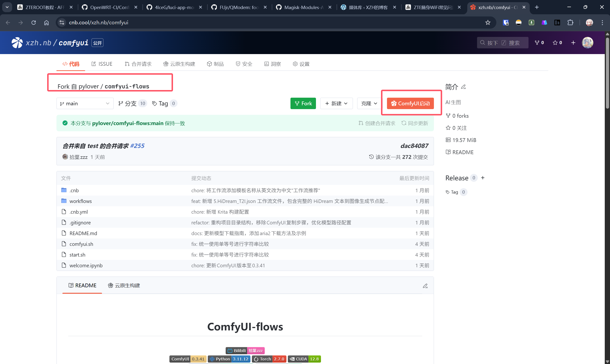Viewport: 610px width, 364px height.
Task: View the 分支 10 branches list
Action: coord(132,104)
